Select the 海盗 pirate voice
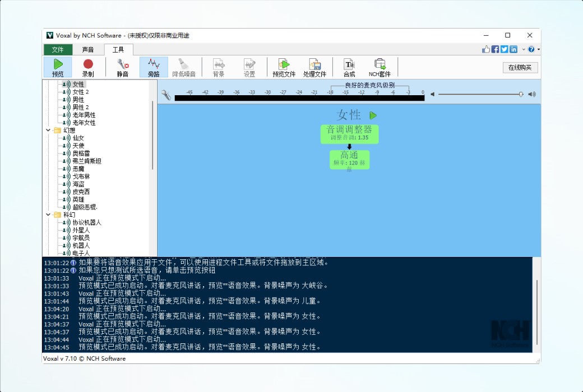This screenshot has width=583, height=392. click(x=78, y=184)
